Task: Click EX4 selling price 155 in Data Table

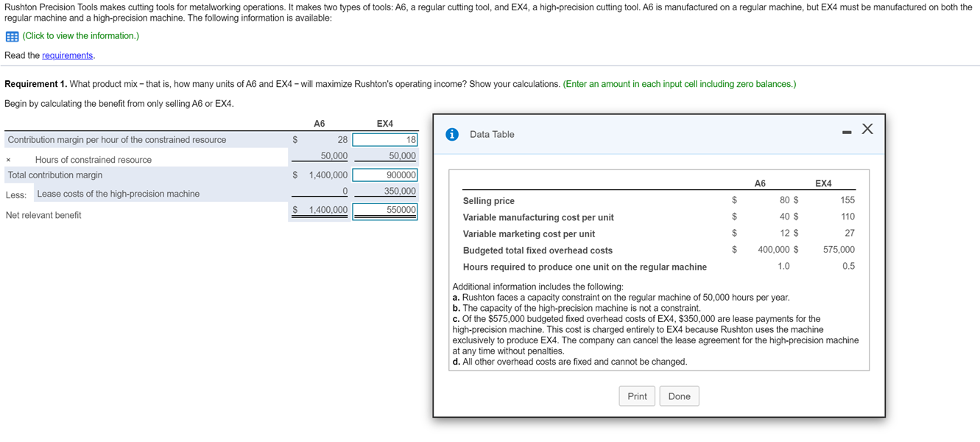Action: point(847,200)
